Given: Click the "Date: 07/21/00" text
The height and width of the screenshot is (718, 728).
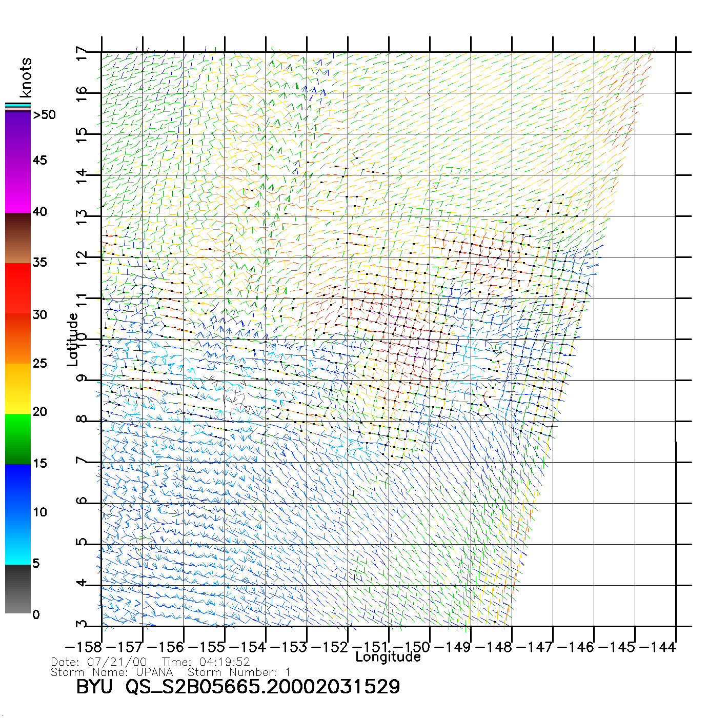Looking at the screenshot, I should [x=99, y=662].
